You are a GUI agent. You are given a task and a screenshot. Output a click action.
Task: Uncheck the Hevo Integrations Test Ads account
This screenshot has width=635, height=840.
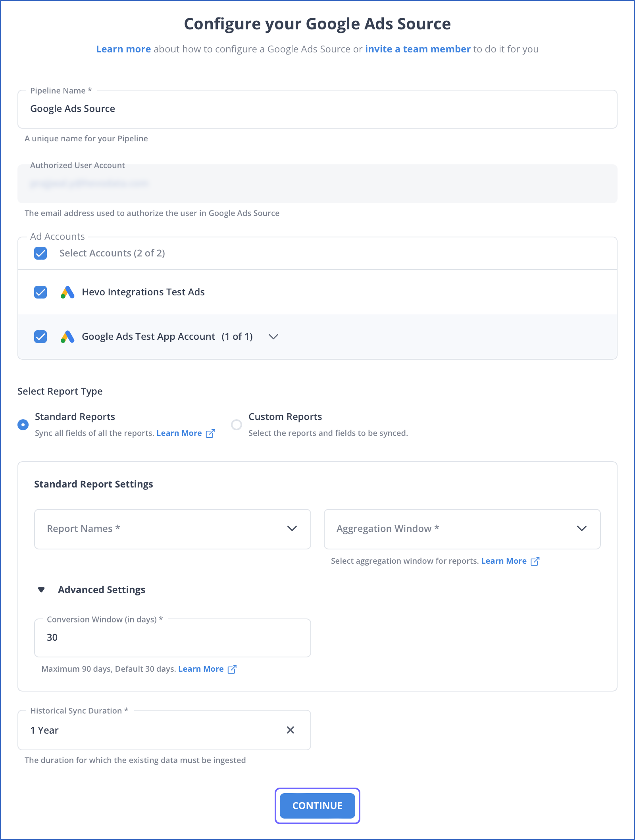click(40, 292)
